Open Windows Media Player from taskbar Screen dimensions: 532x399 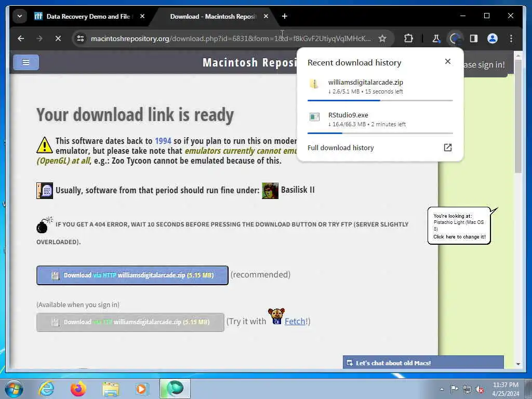(142, 389)
